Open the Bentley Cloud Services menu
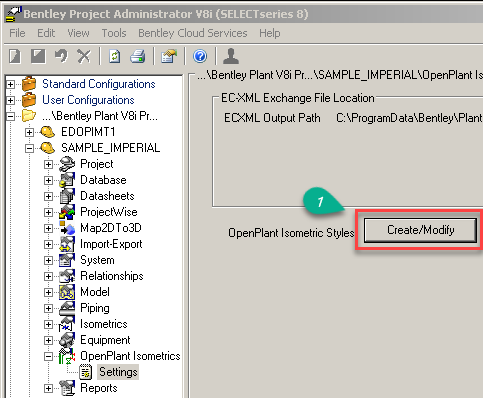This screenshot has width=483, height=398. (x=193, y=33)
